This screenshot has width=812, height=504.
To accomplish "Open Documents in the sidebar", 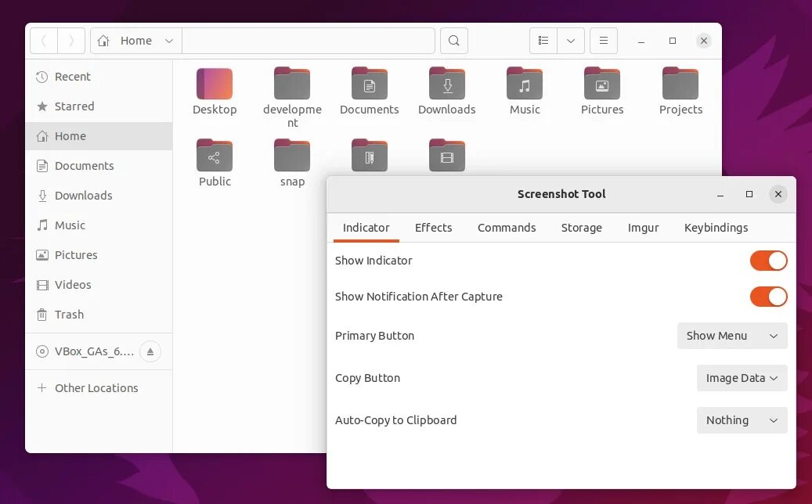I will click(x=99, y=166).
